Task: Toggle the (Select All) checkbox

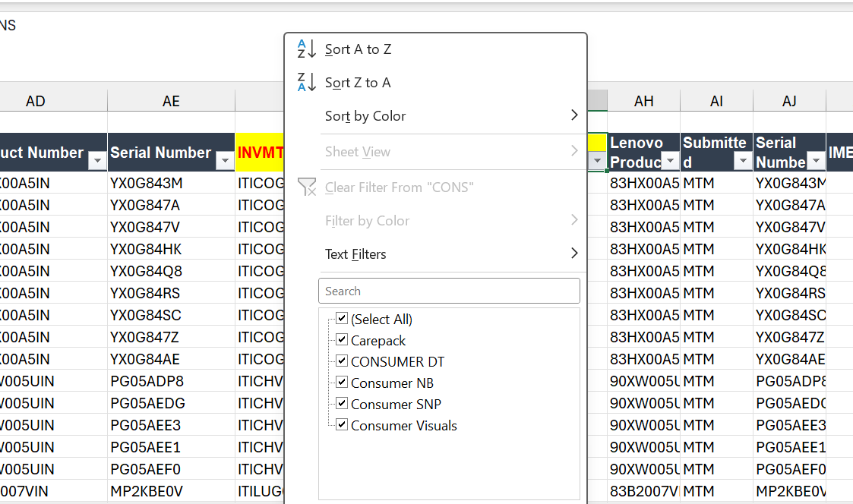Action: pos(341,319)
